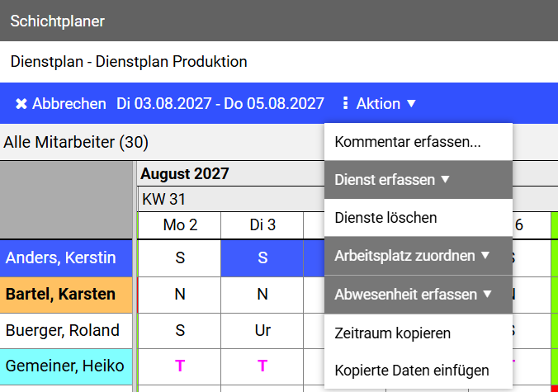Expand the Dienst erfassen submenu
558x392 pixels.
point(418,180)
